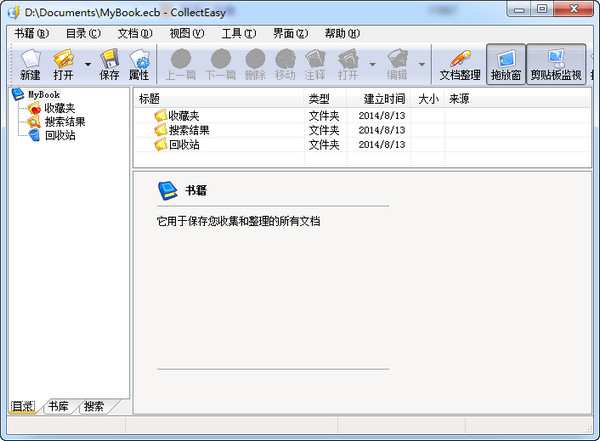The height and width of the screenshot is (441, 600).
Task: Click the 打开 (Open) book toolbar icon
Action: (64, 64)
